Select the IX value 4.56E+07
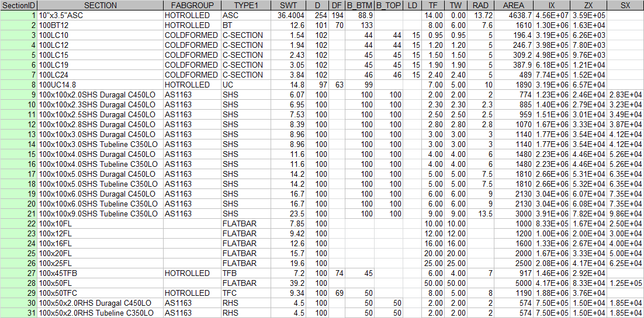Image resolution: width=644 pixels, height=318 pixels. pos(552,15)
